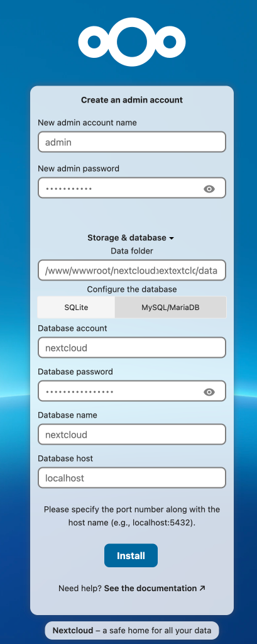Click inside the Database password field
This screenshot has width=257, height=644.
coord(132,391)
